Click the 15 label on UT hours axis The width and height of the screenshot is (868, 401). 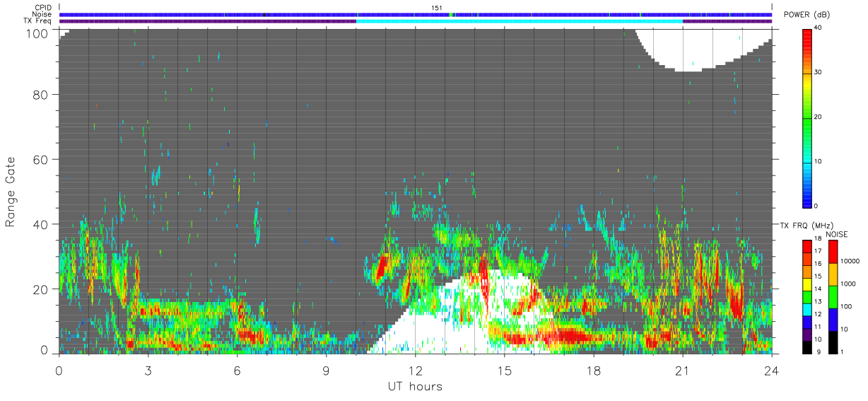505,370
